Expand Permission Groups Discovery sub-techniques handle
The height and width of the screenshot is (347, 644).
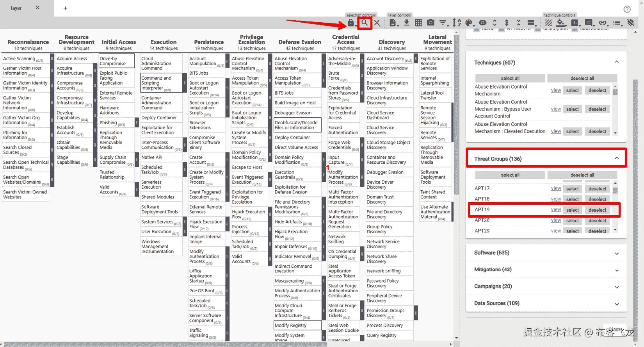coord(416,313)
